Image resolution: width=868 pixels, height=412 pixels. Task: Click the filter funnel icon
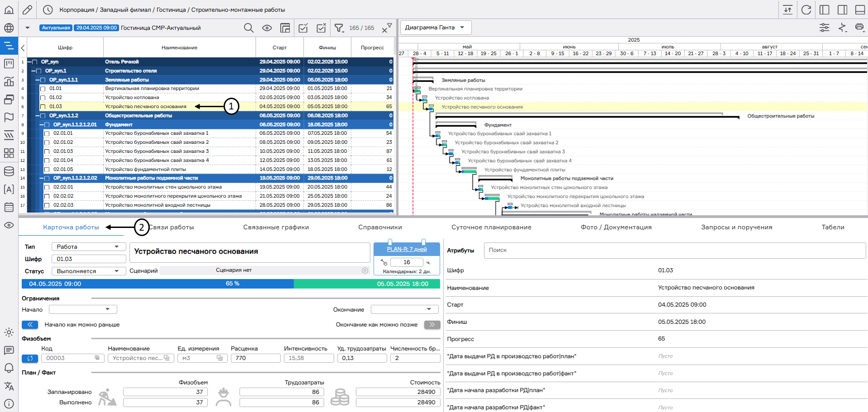(339, 28)
